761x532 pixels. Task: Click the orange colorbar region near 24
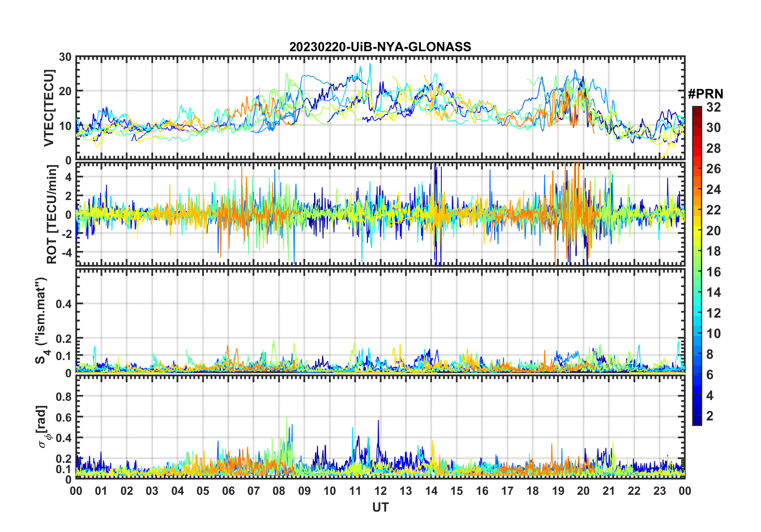697,190
